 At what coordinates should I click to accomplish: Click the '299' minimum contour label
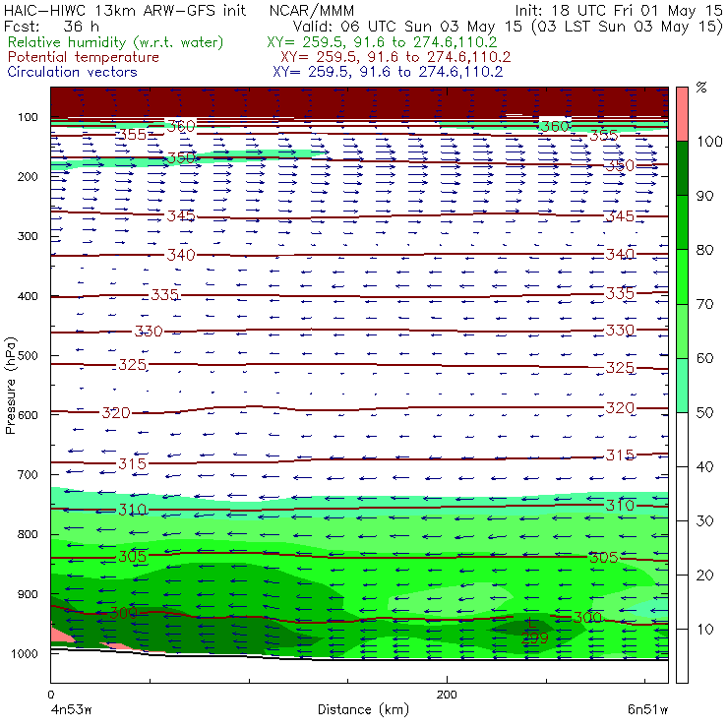click(534, 637)
